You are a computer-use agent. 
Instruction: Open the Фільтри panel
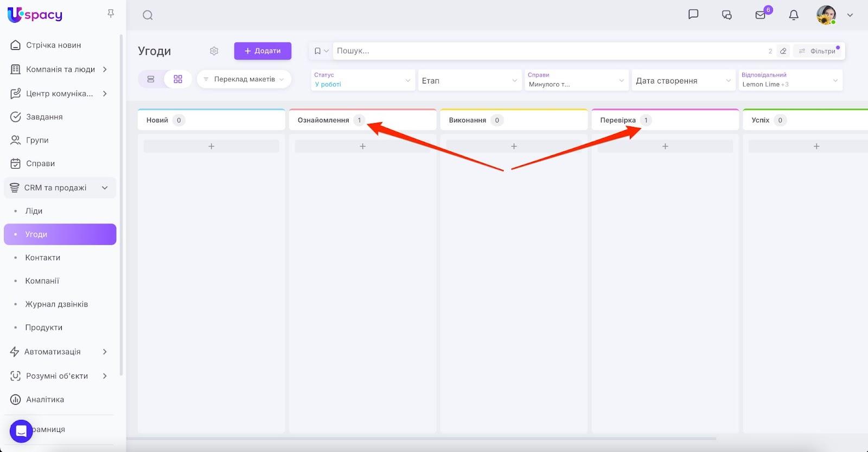point(817,51)
